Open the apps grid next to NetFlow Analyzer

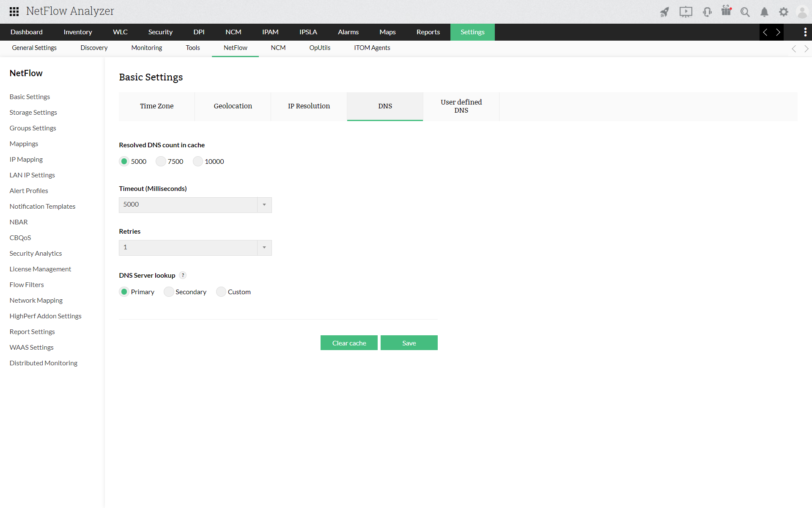coord(14,11)
